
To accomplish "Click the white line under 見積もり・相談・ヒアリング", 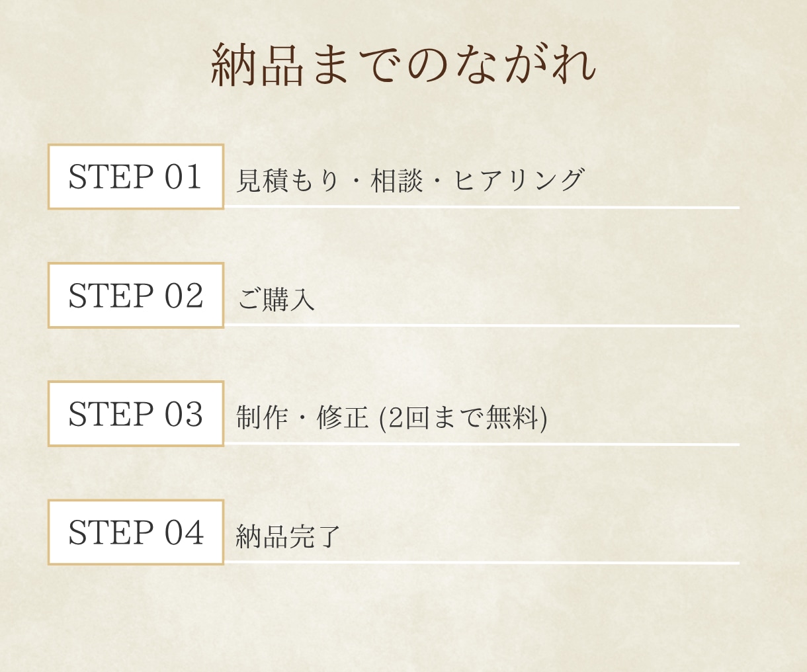I will click(482, 207).
